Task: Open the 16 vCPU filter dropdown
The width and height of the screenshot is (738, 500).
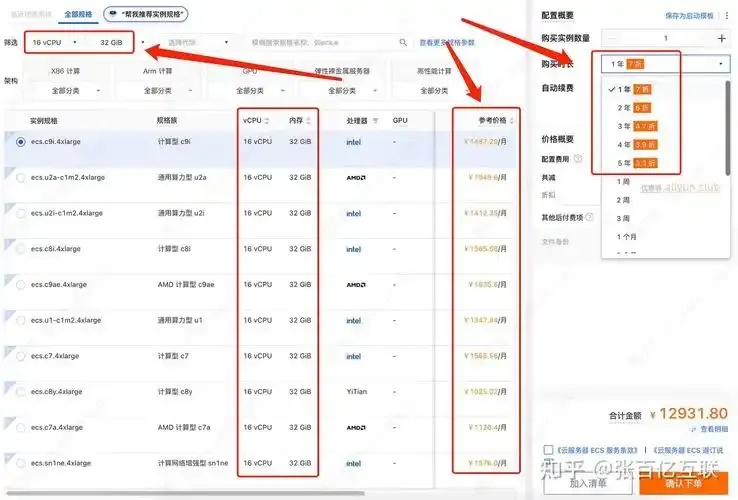Action: coord(54,42)
